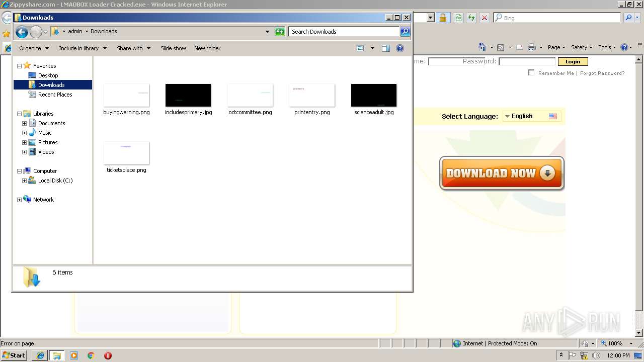644x362 pixels.
Task: Click the Slide show button
Action: click(173, 48)
